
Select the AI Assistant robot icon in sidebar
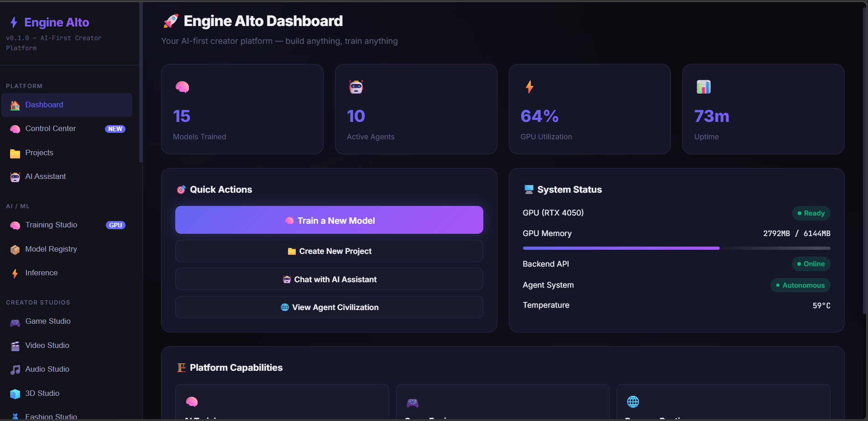pyautogui.click(x=15, y=177)
